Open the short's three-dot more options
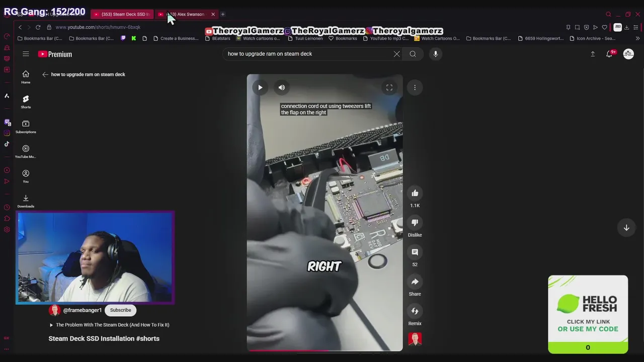The height and width of the screenshot is (362, 644). pyautogui.click(x=415, y=87)
